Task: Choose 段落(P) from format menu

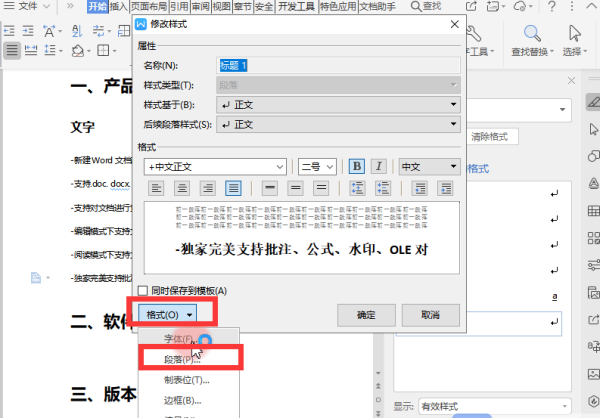Action: pos(189,359)
